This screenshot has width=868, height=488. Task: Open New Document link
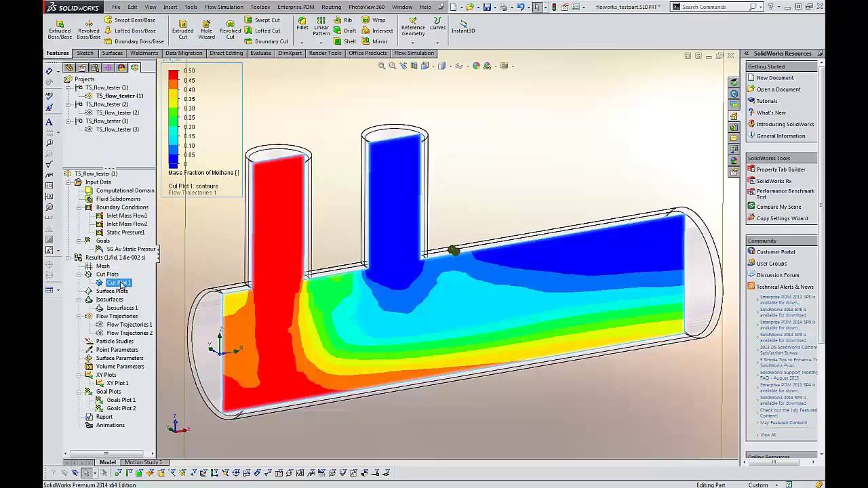(x=775, y=78)
